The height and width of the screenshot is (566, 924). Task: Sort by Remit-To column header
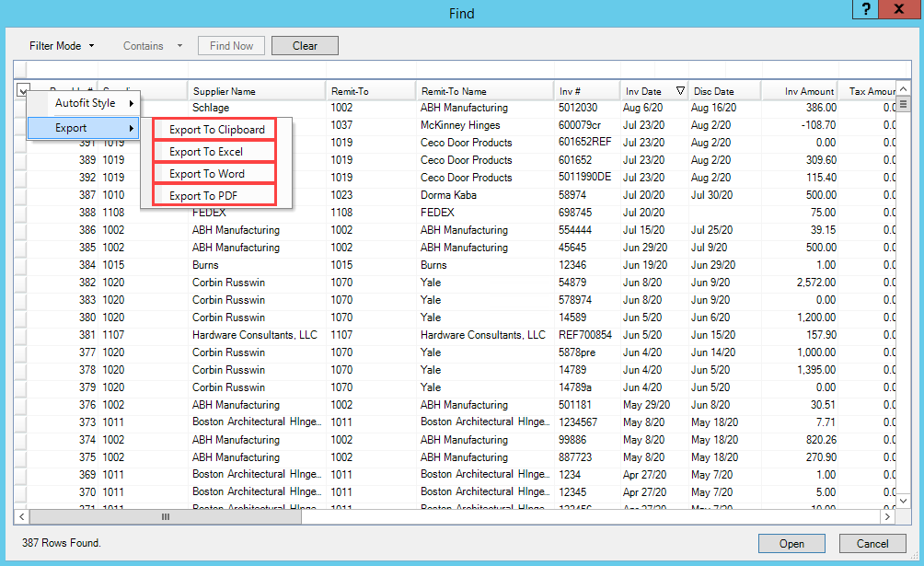(371, 91)
